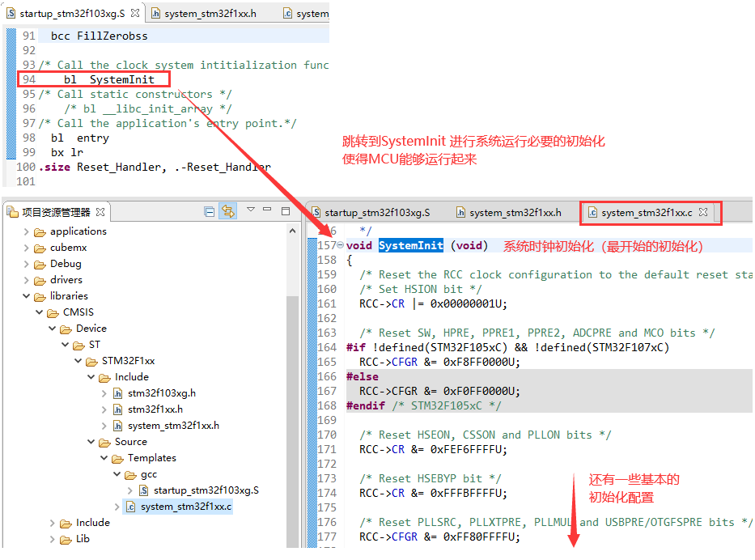Collapse the Source folder

(91, 442)
